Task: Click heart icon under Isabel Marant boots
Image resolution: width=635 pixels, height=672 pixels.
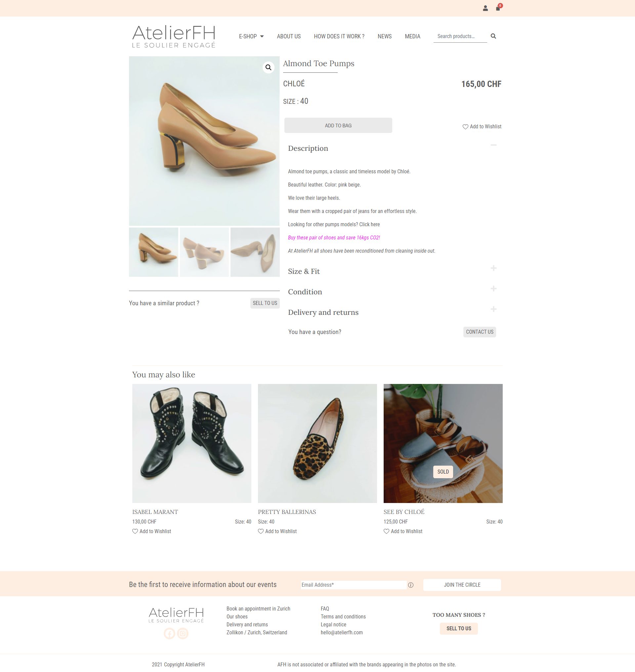Action: pos(135,531)
